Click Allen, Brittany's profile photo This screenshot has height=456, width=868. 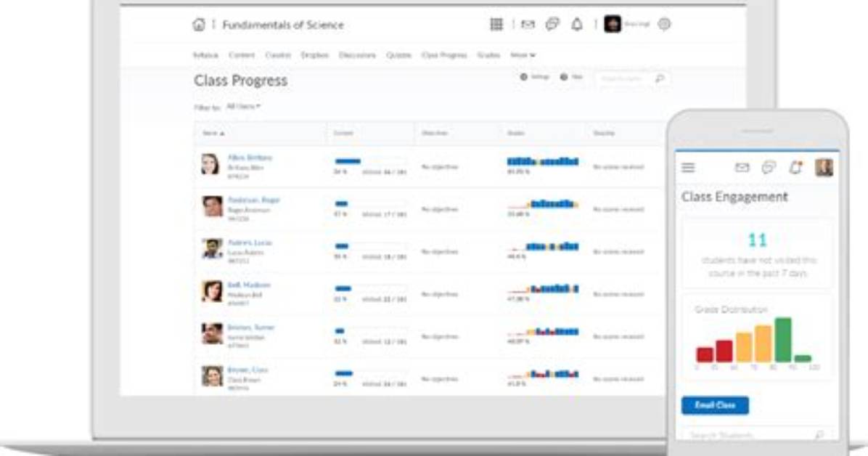[210, 165]
